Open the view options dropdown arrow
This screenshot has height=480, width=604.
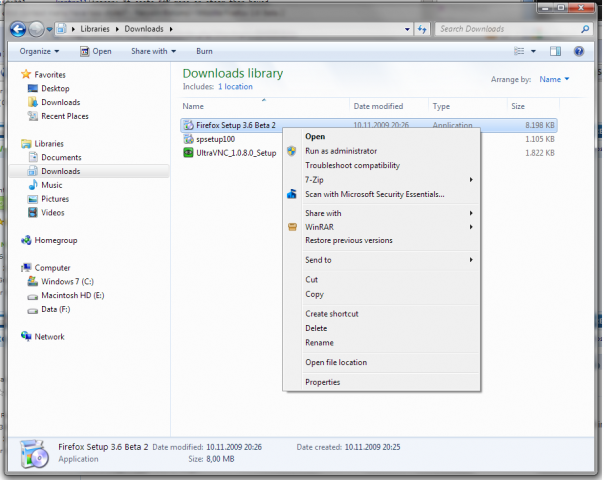pos(534,51)
